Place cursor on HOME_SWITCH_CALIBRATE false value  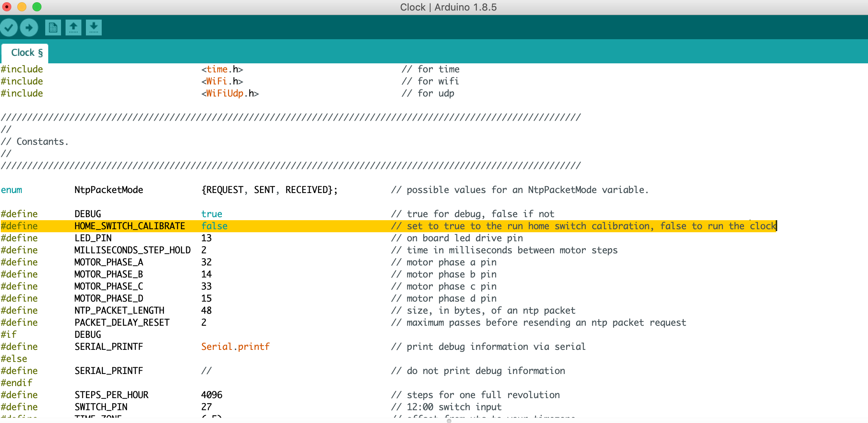tap(214, 226)
